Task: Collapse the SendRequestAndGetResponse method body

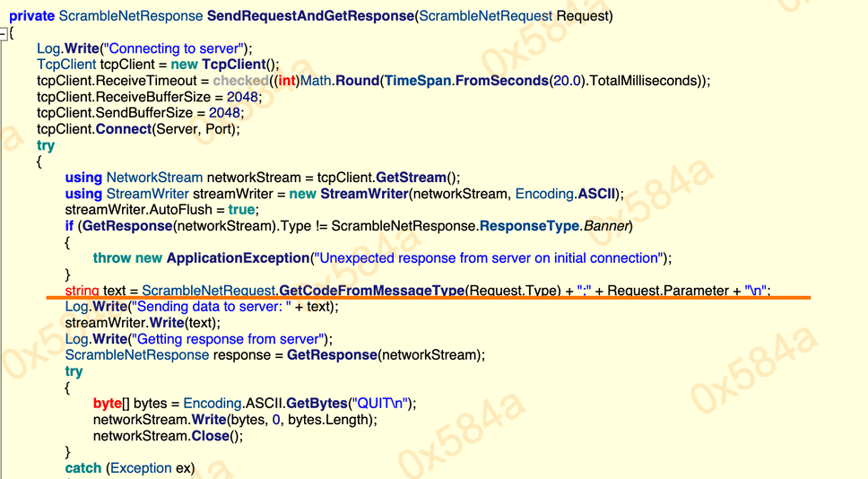Action: (x=4, y=33)
